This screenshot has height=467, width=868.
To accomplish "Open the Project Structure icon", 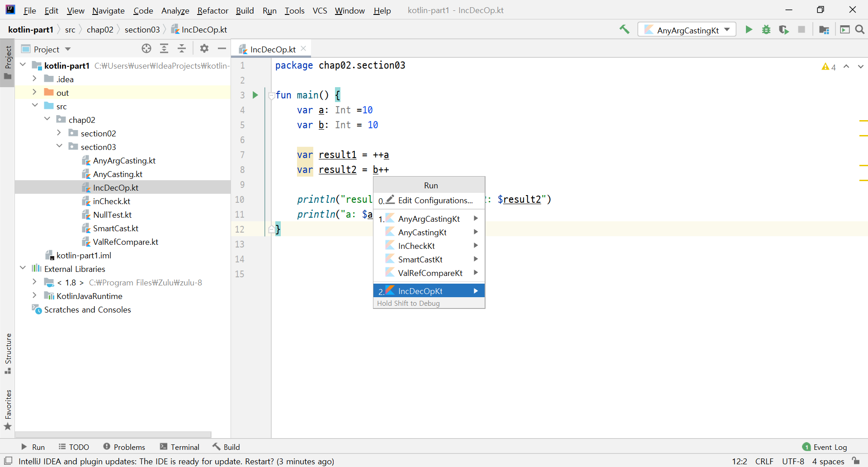I will point(824,30).
